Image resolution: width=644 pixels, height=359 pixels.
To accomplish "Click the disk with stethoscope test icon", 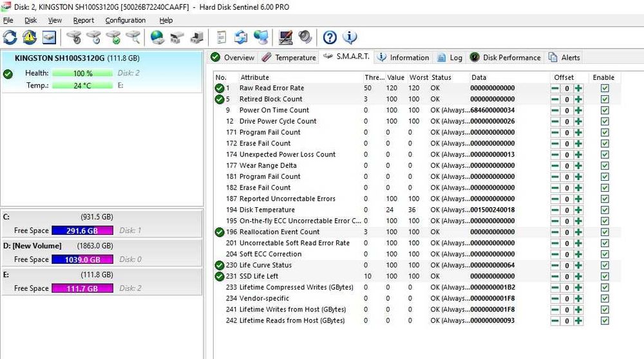I will pos(74,37).
